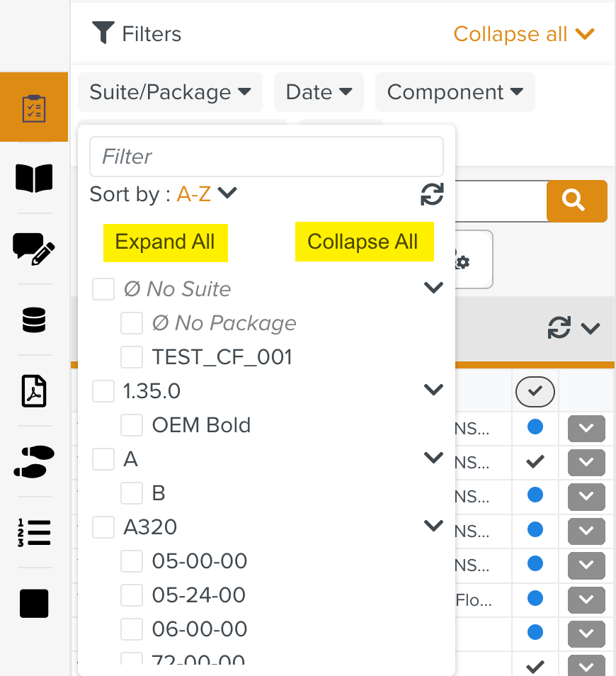This screenshot has height=676, width=616.
Task: Click the orange search magnifier button
Action: pyautogui.click(x=576, y=201)
